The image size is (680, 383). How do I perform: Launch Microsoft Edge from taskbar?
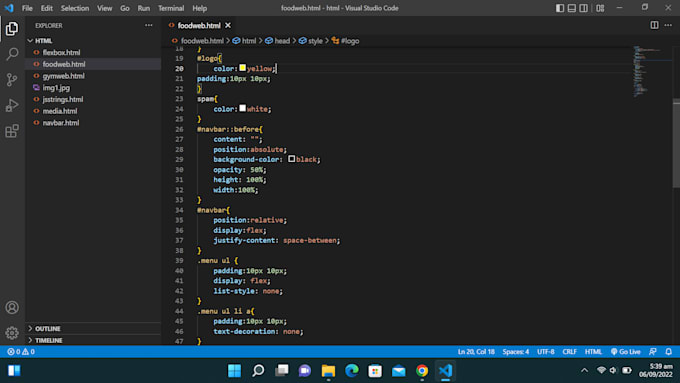(352, 370)
